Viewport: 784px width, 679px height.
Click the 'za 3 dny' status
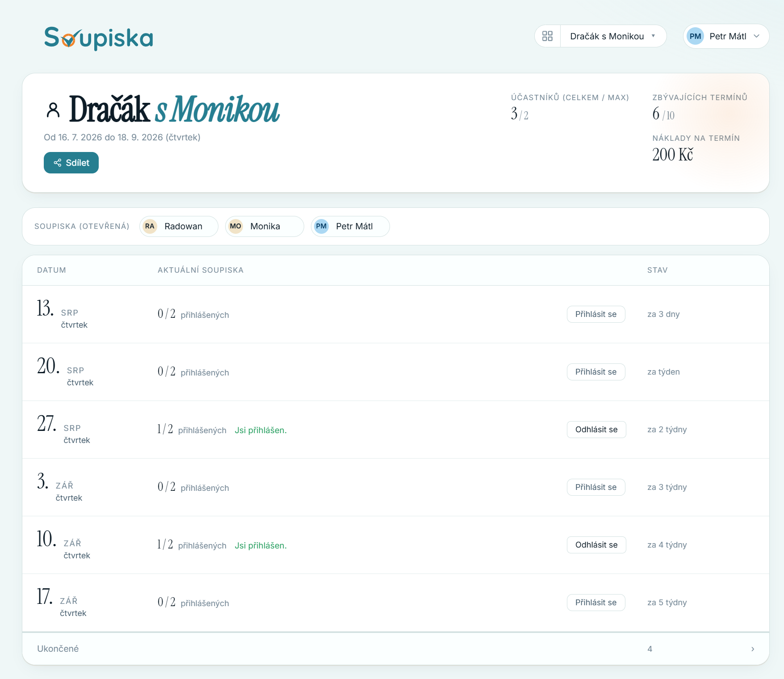coord(663,314)
